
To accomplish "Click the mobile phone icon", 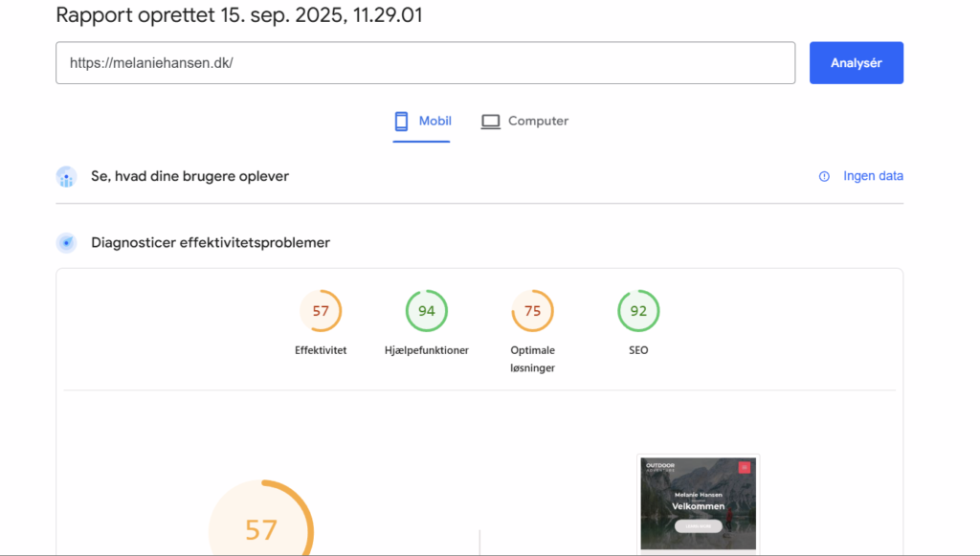I will click(x=401, y=122).
